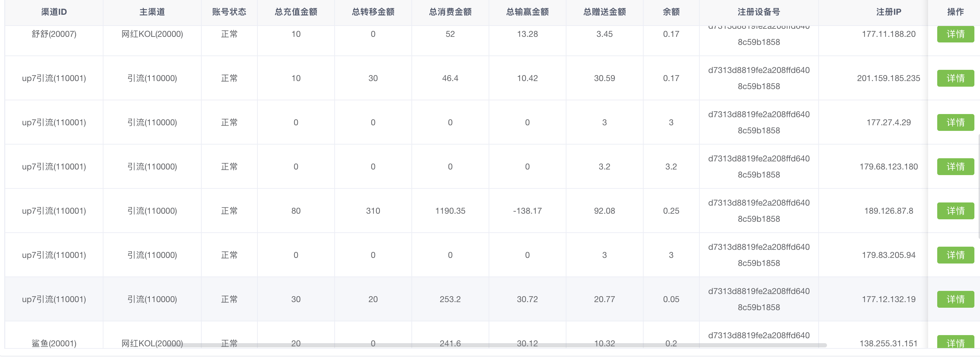Select the 舒舒(20007) channel cell
This screenshot has width=980, height=360.
pyautogui.click(x=54, y=34)
